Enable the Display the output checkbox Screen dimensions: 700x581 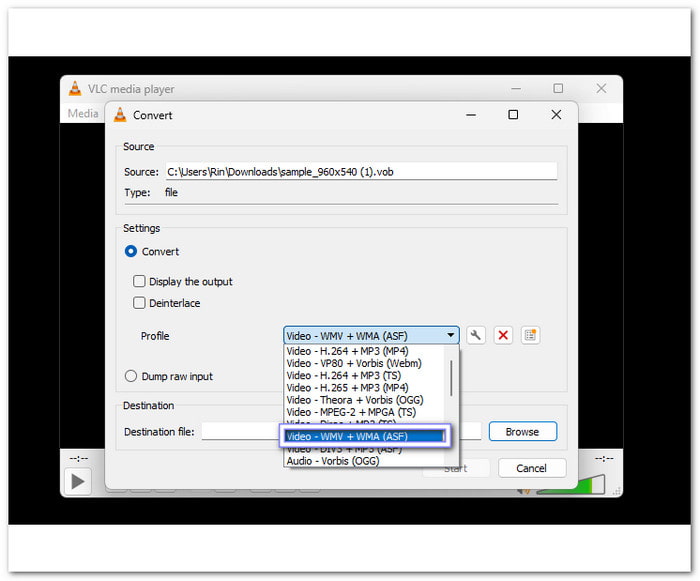tap(139, 281)
